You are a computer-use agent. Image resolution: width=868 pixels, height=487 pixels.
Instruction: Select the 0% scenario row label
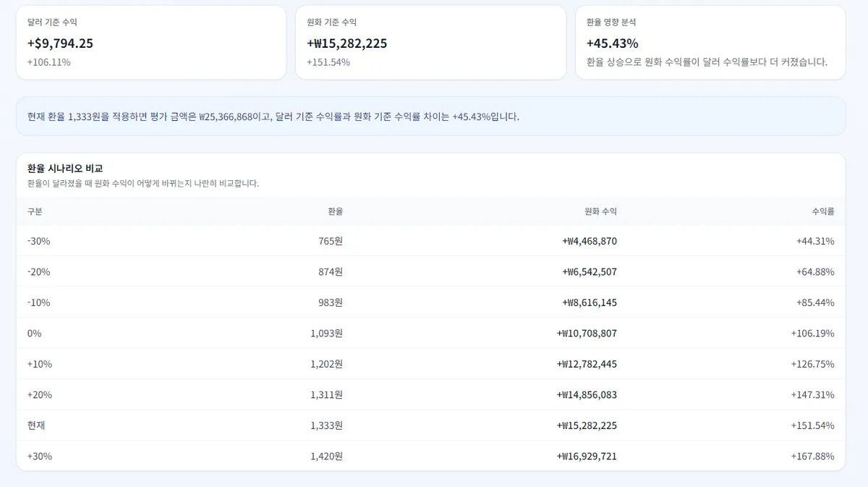[34, 334]
